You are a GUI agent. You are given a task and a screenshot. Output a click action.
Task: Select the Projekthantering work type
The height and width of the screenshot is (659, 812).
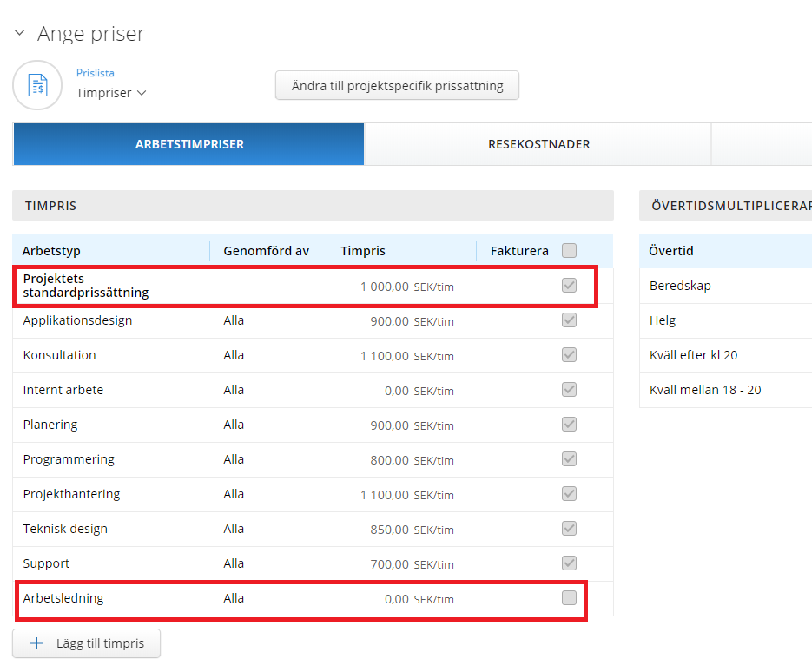tap(71, 494)
